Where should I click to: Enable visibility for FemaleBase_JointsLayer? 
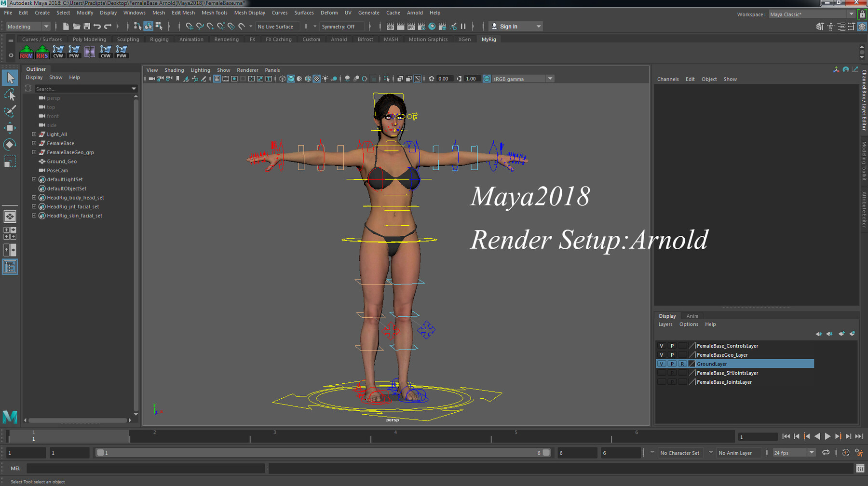(x=662, y=381)
